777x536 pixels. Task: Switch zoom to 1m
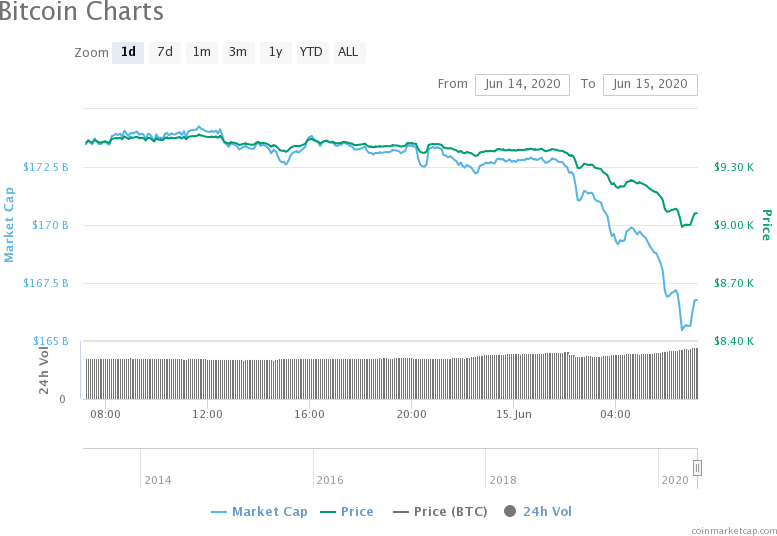(202, 53)
